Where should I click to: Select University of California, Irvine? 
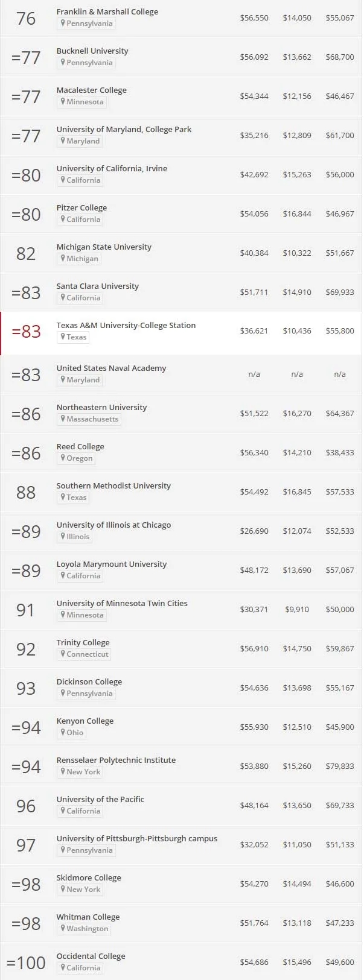point(112,169)
